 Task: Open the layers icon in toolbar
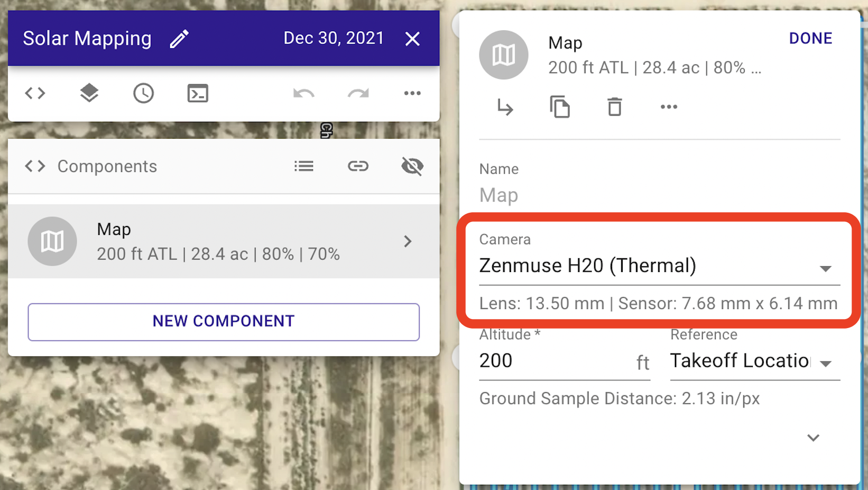pyautogui.click(x=89, y=93)
